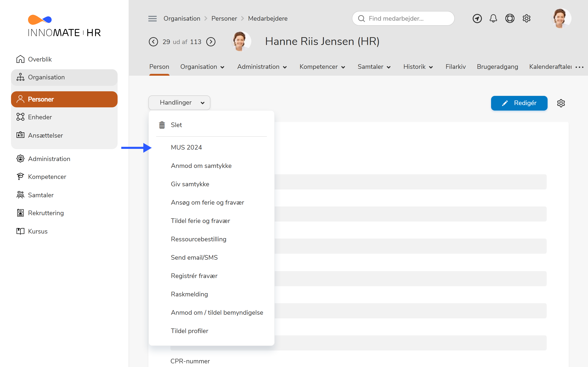Click the notification bell icon
588x367 pixels.
coord(493,18)
